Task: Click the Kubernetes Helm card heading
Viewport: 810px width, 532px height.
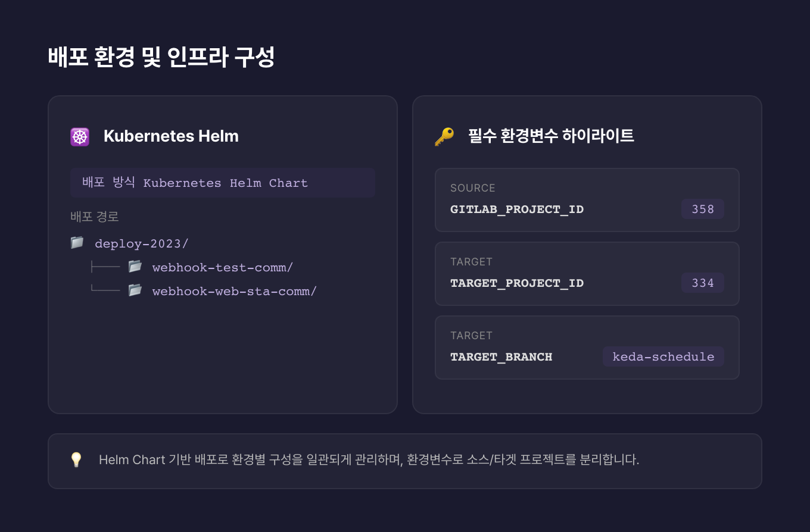Action: (171, 136)
